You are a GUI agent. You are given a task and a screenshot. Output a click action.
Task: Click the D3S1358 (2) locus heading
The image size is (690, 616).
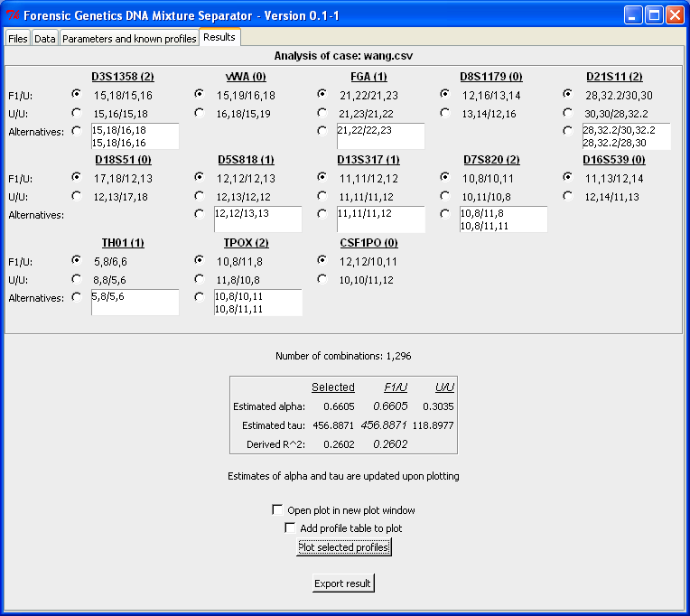pos(123,77)
